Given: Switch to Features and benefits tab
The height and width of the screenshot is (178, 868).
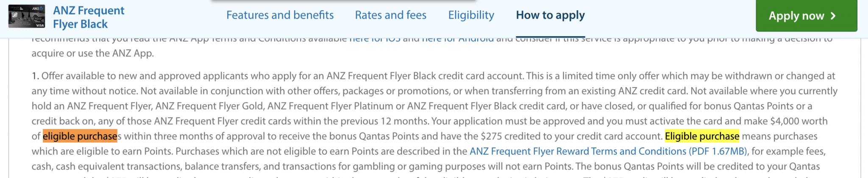Looking at the screenshot, I should click(x=280, y=15).
